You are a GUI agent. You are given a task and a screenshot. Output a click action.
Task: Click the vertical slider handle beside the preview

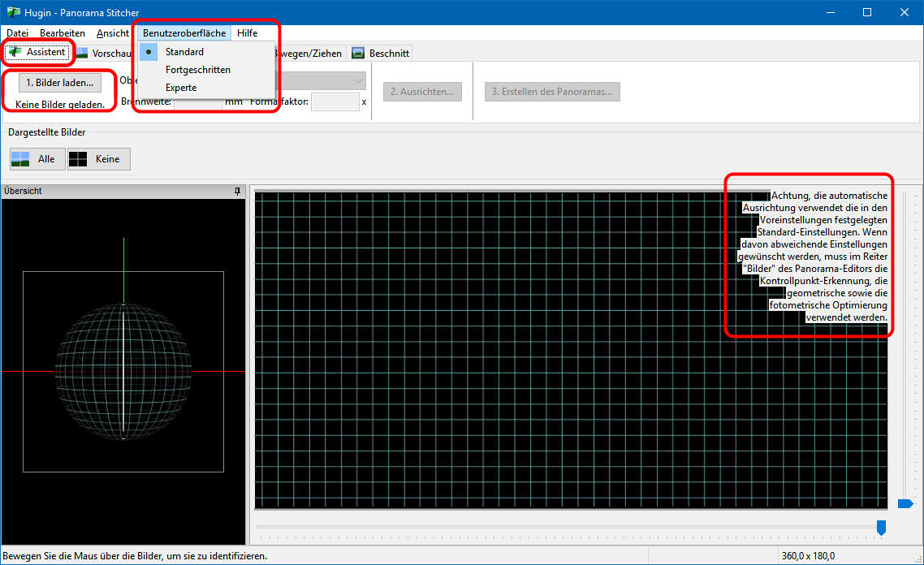pyautogui.click(x=905, y=504)
